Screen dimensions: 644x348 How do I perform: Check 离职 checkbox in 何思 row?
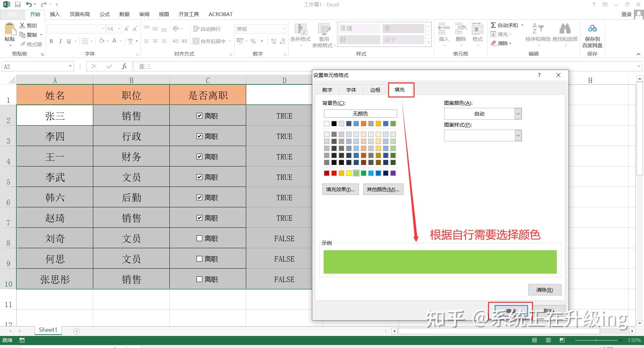(199, 259)
